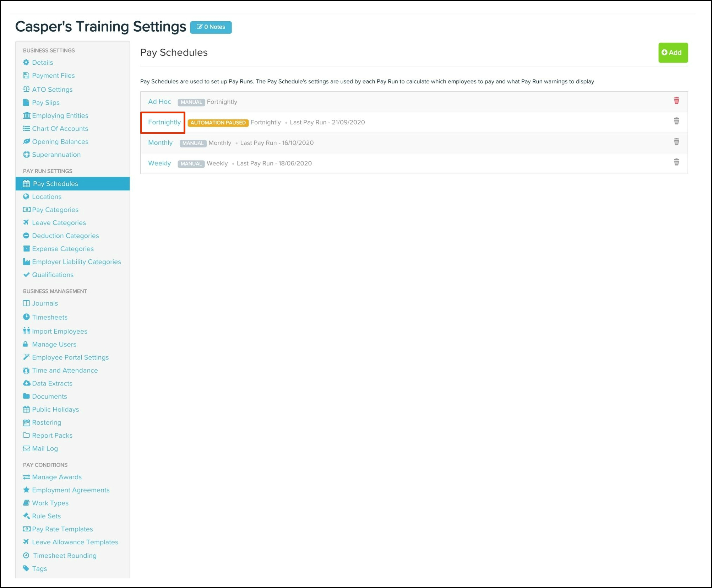This screenshot has height=588, width=712.
Task: Click the clock icon beside Timesheets
Action: coord(26,317)
